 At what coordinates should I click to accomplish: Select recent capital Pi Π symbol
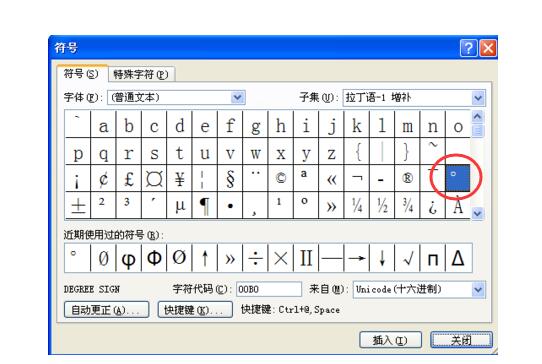click(x=306, y=258)
